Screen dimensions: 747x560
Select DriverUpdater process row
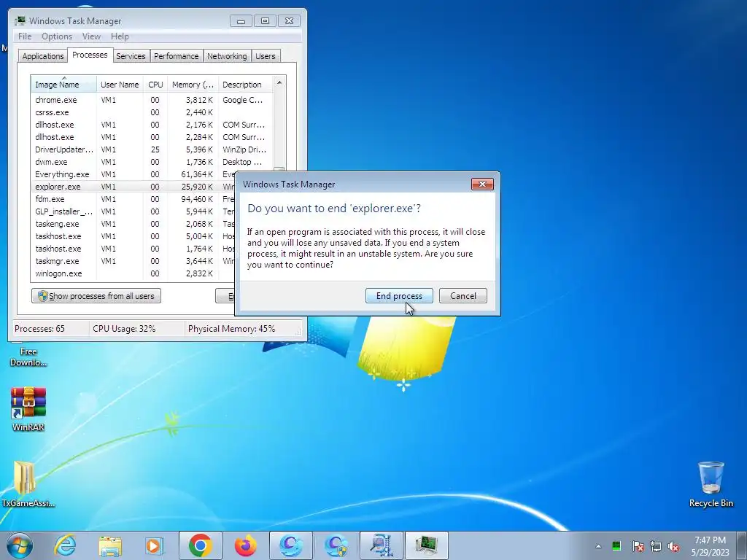pyautogui.click(x=152, y=149)
